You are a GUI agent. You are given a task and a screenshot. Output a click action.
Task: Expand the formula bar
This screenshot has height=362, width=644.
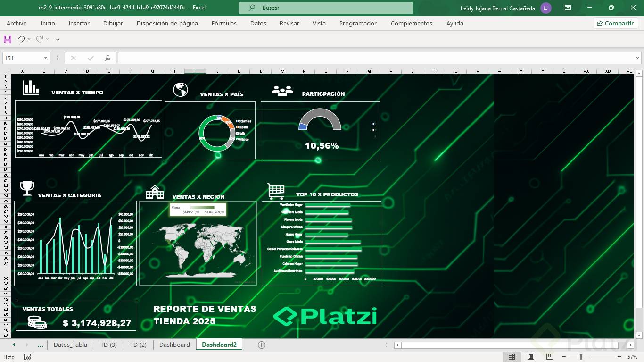tap(638, 58)
